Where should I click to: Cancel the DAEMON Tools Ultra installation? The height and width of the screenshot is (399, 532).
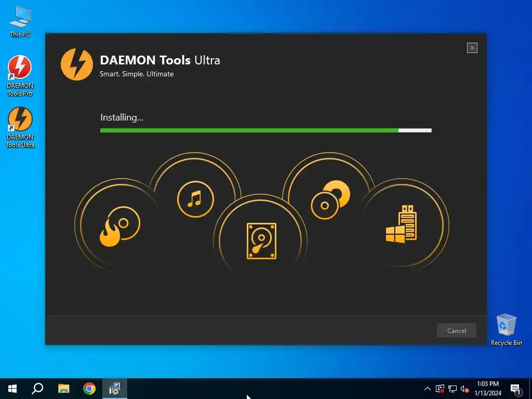[x=456, y=330]
